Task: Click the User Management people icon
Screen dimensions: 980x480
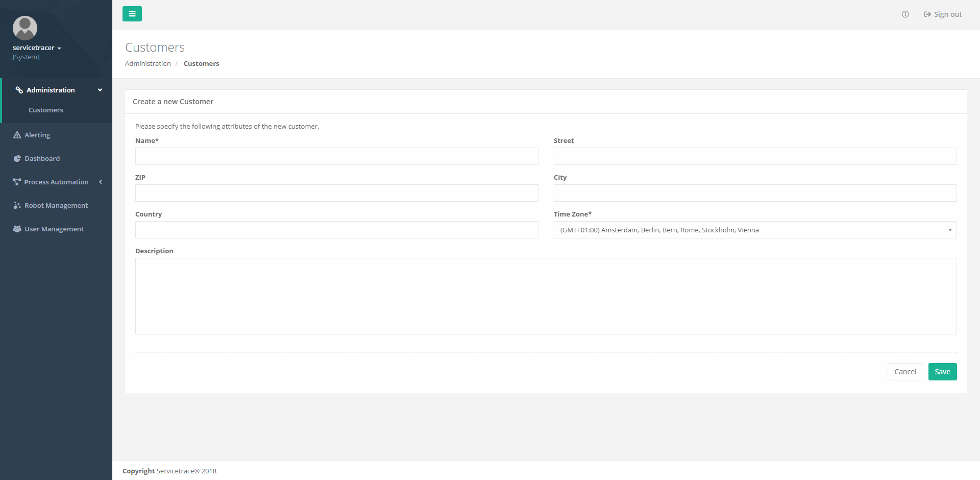Action: (x=17, y=229)
